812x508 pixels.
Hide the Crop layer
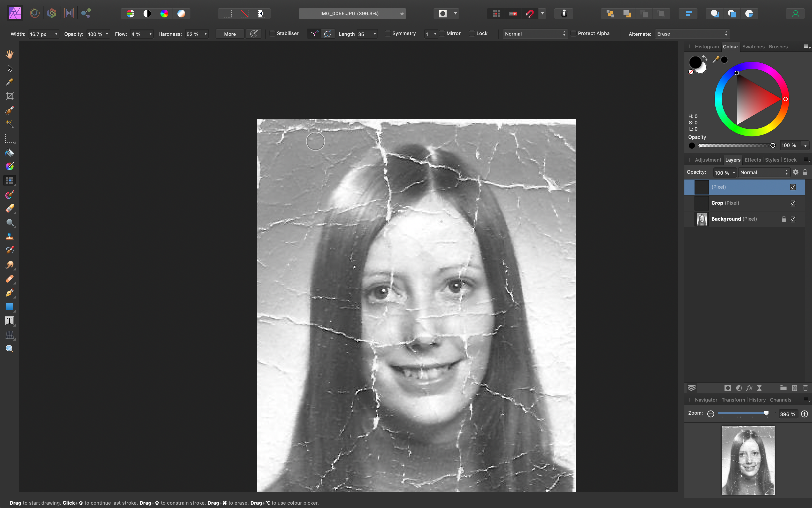point(793,203)
